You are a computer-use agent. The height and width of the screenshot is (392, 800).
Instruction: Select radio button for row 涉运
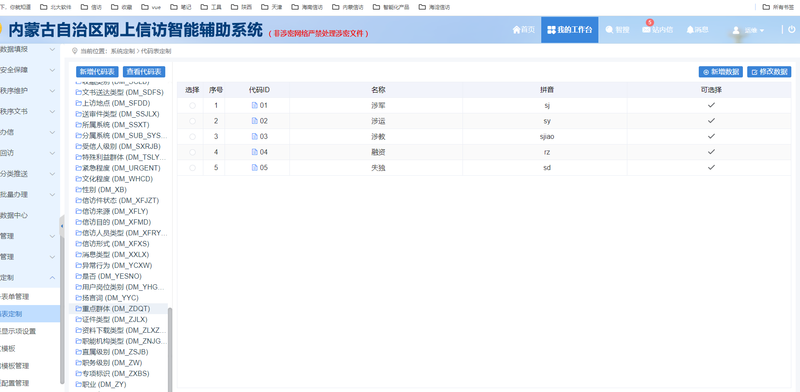click(192, 121)
